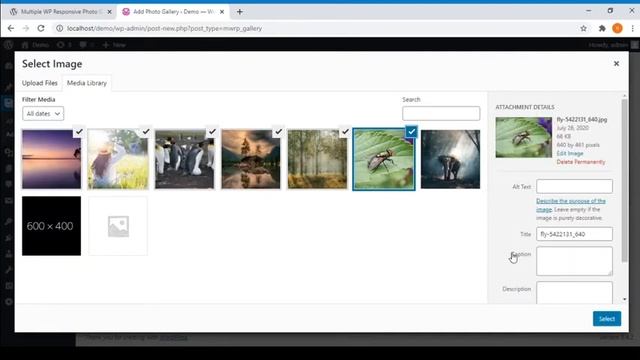Switch to the Upload Files tab
The width and height of the screenshot is (640, 360).
[x=40, y=83]
